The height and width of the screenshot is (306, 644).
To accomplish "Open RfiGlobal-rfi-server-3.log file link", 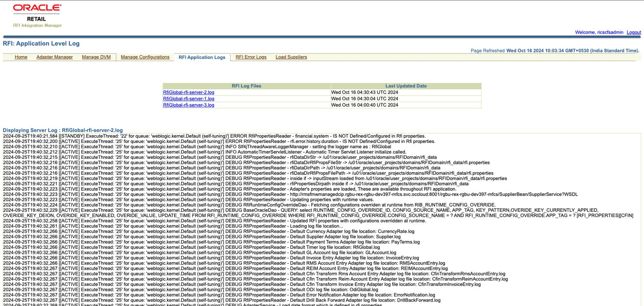I will tap(188, 105).
